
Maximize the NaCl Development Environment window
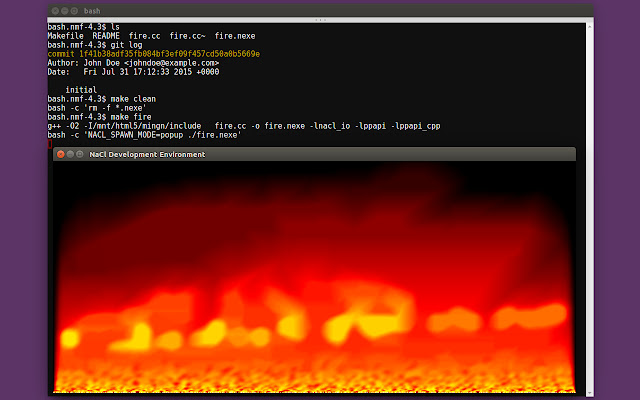[80, 154]
